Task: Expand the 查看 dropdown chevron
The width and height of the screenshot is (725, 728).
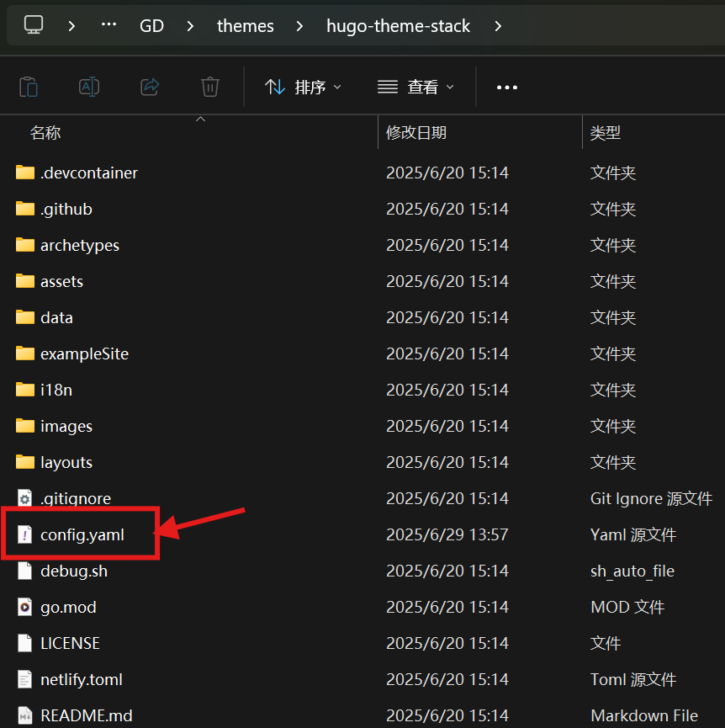Action: (x=449, y=87)
